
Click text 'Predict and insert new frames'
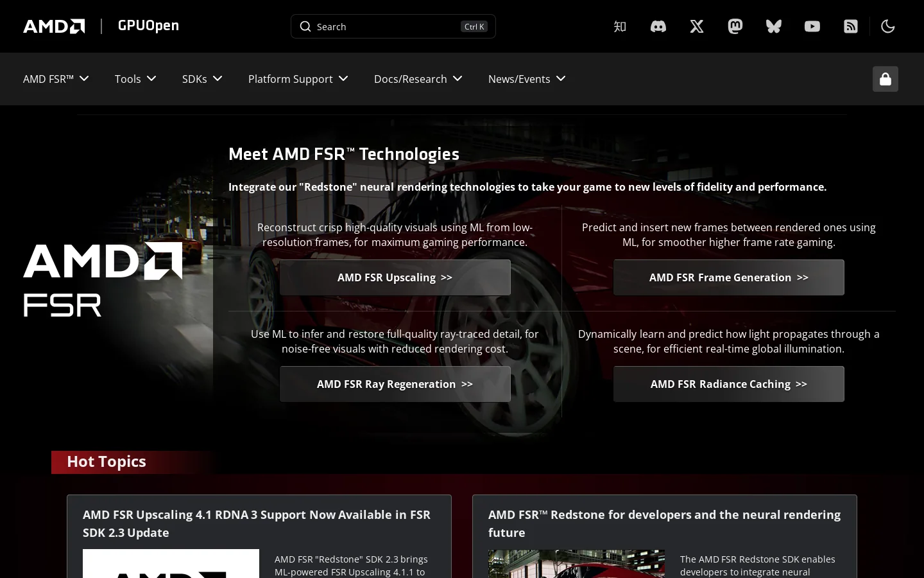[653, 227]
